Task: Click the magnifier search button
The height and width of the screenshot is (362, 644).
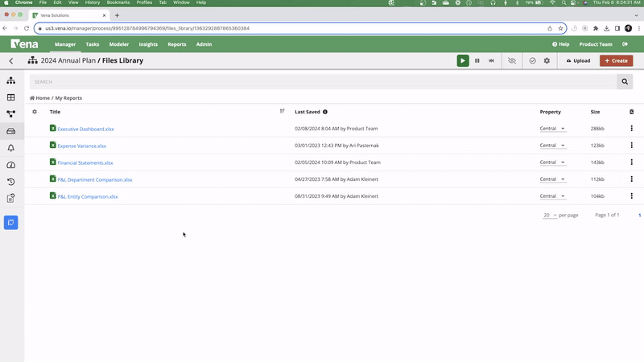Action: [x=625, y=81]
